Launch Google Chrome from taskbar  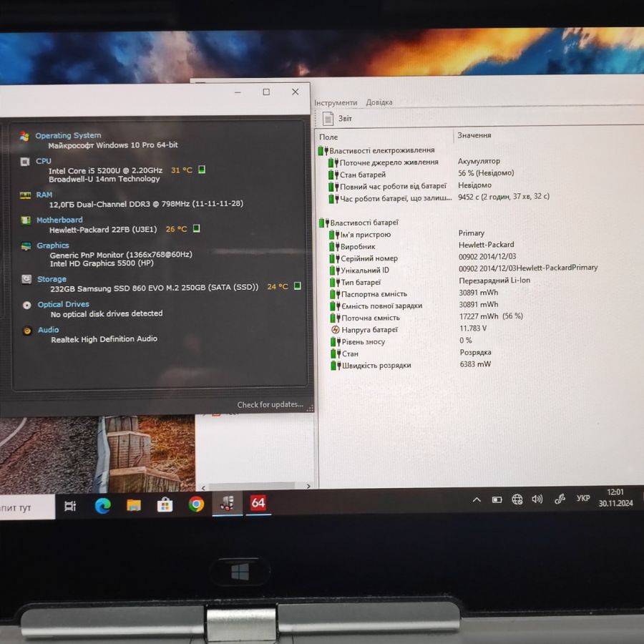(196, 504)
